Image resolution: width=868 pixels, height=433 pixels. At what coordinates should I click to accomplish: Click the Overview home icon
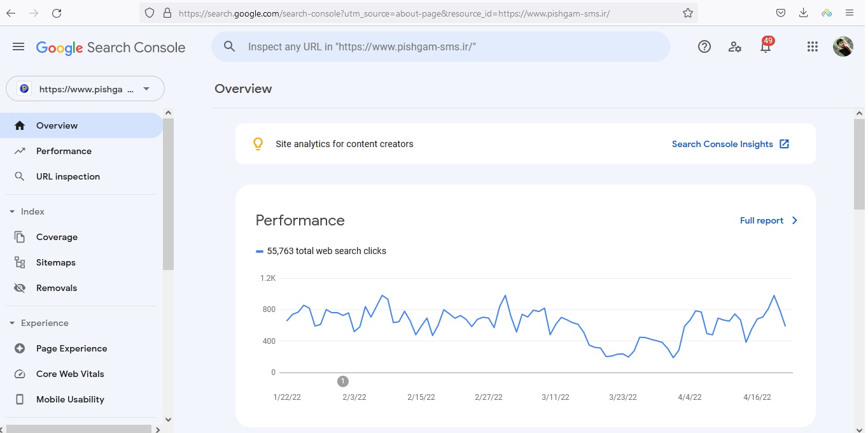pyautogui.click(x=20, y=125)
